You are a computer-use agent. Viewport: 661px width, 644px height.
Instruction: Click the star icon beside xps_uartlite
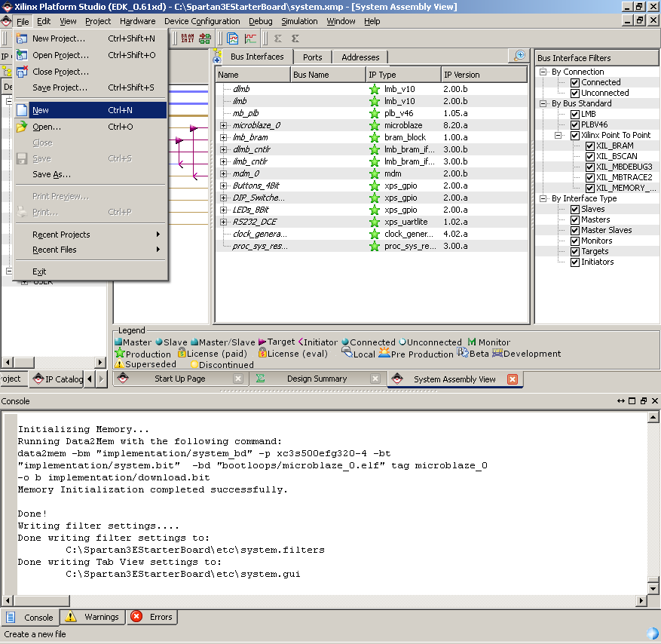coord(375,222)
